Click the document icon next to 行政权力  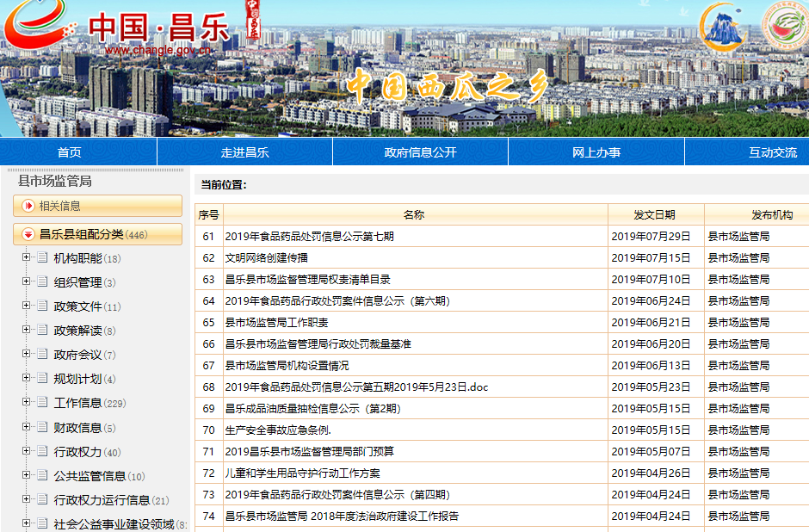pos(42,452)
